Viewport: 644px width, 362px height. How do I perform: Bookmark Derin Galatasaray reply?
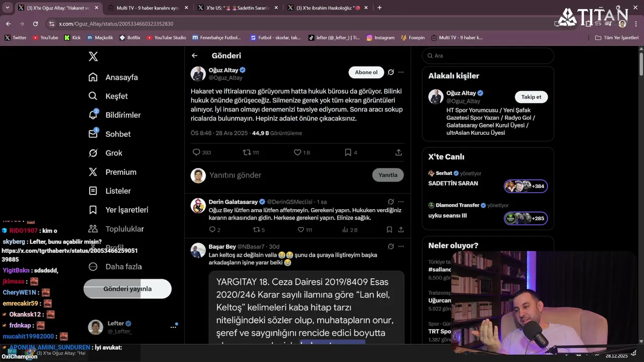point(389,230)
